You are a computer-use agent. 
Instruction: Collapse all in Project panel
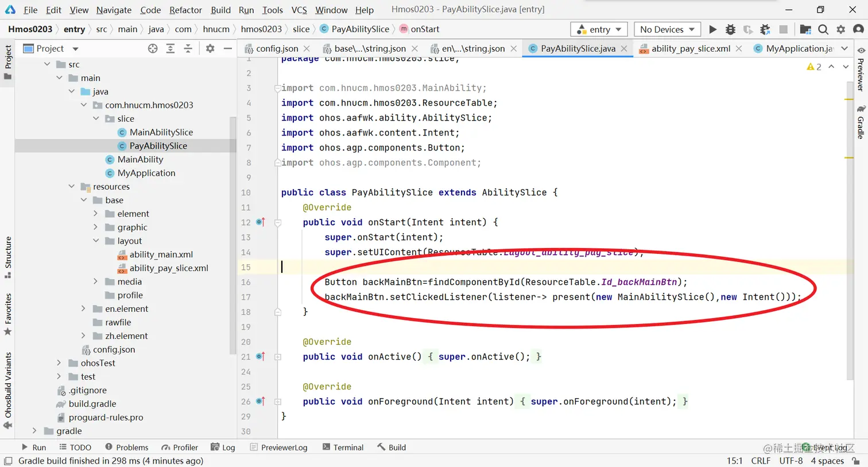coord(188,49)
